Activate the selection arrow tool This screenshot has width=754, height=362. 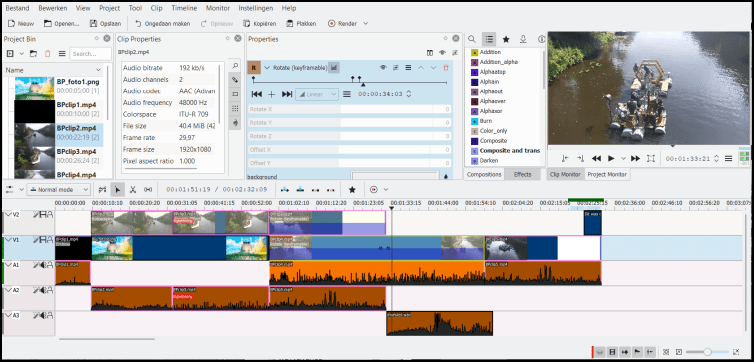tap(117, 189)
